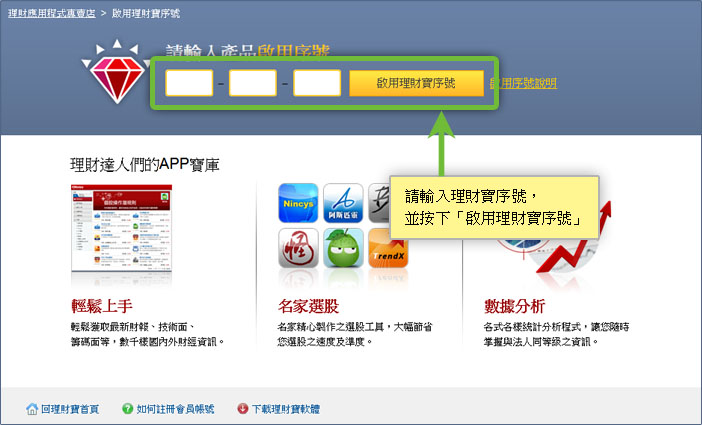Click the green question mark icon

pos(127,408)
